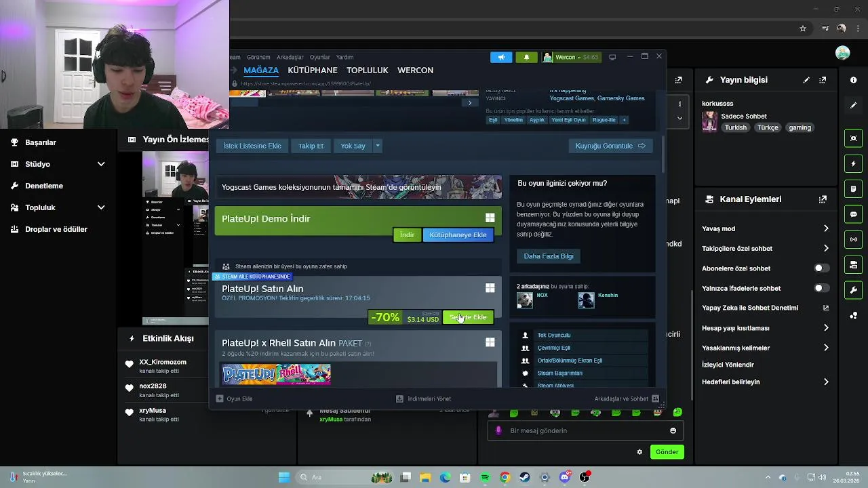Open Steam notifications bell

tap(526, 57)
